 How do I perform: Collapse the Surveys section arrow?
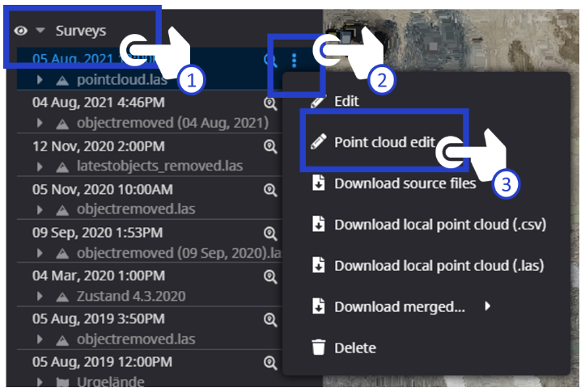click(40, 30)
